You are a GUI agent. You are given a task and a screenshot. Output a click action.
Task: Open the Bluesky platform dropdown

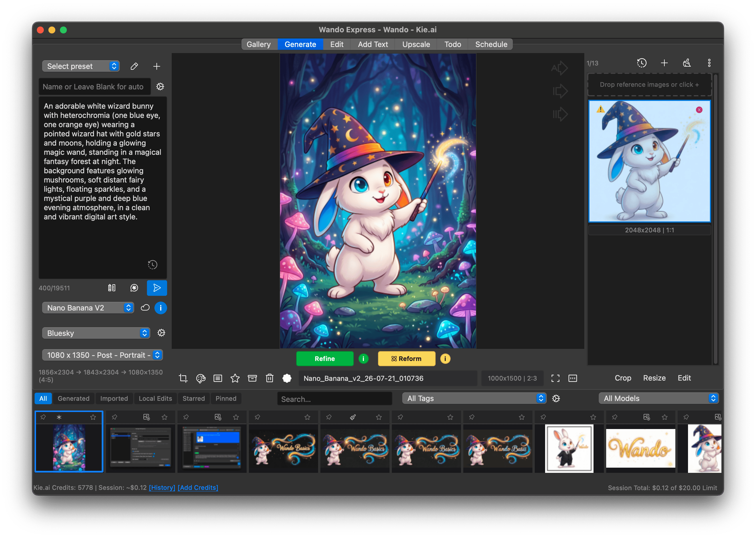tap(96, 333)
